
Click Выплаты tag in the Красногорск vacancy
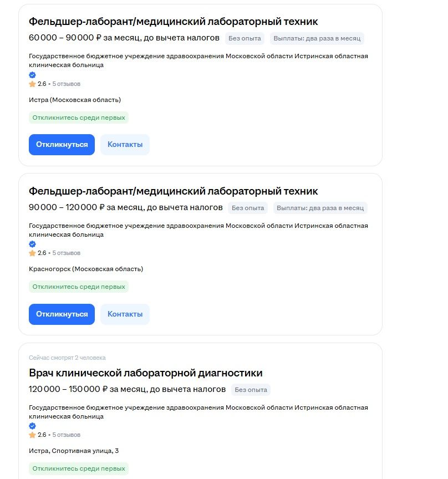[320, 208]
